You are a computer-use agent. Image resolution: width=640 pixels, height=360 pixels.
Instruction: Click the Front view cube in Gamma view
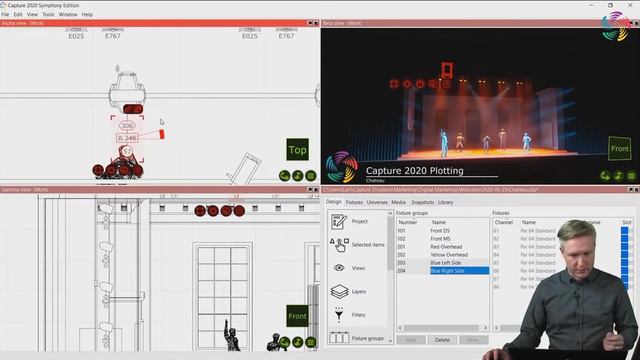click(x=297, y=316)
